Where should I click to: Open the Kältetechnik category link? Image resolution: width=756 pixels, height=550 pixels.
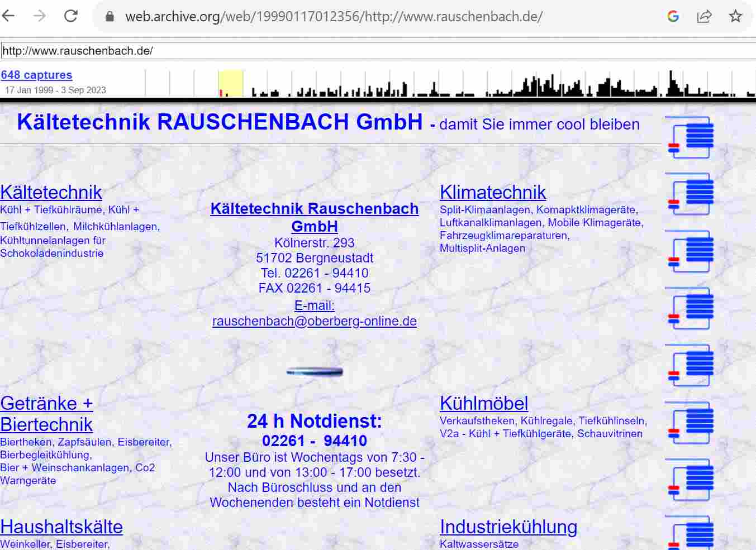click(x=51, y=192)
